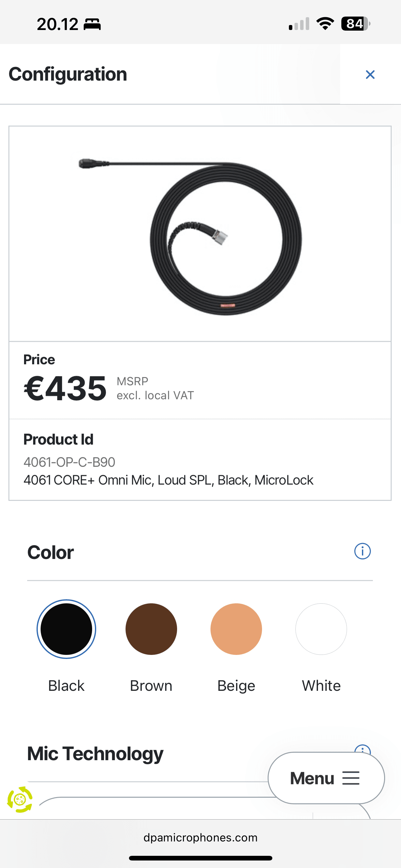Tap the word Menu in floating button
The height and width of the screenshot is (868, 401).
[x=312, y=778]
